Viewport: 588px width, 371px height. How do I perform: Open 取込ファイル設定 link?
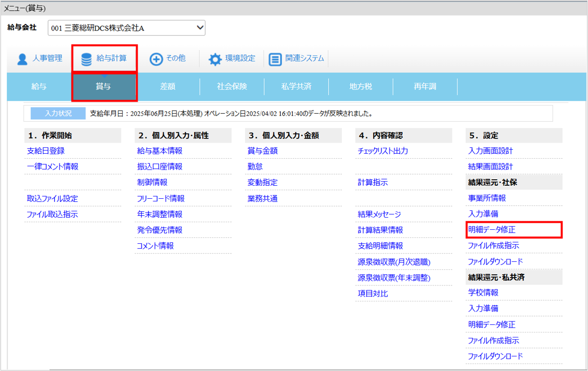pyautogui.click(x=52, y=198)
